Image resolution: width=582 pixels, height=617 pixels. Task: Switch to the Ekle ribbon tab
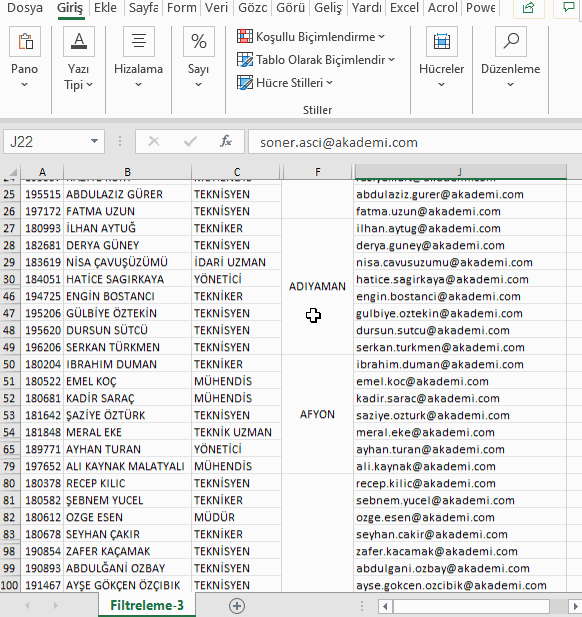tap(105, 8)
